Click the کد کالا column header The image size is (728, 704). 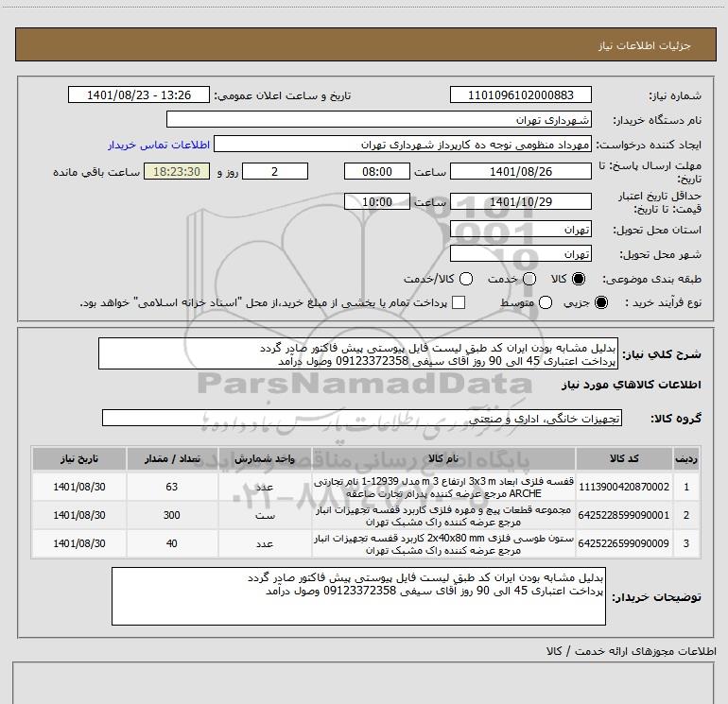(x=624, y=458)
